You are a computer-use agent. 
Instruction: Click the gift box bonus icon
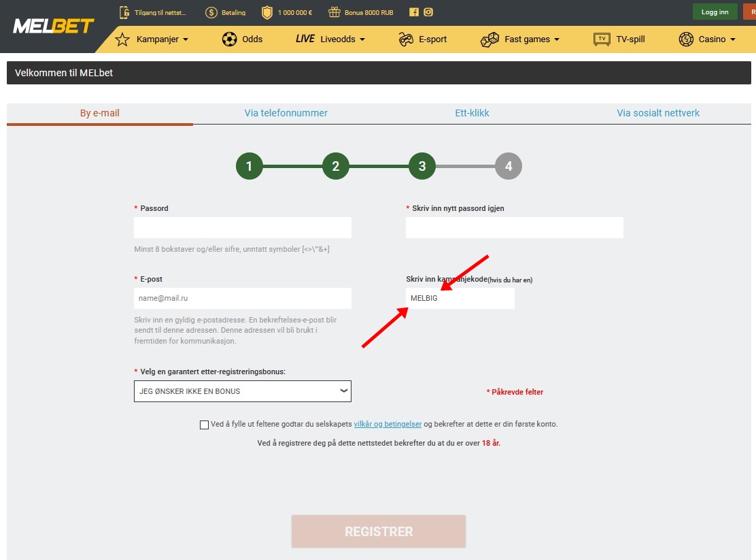point(334,12)
